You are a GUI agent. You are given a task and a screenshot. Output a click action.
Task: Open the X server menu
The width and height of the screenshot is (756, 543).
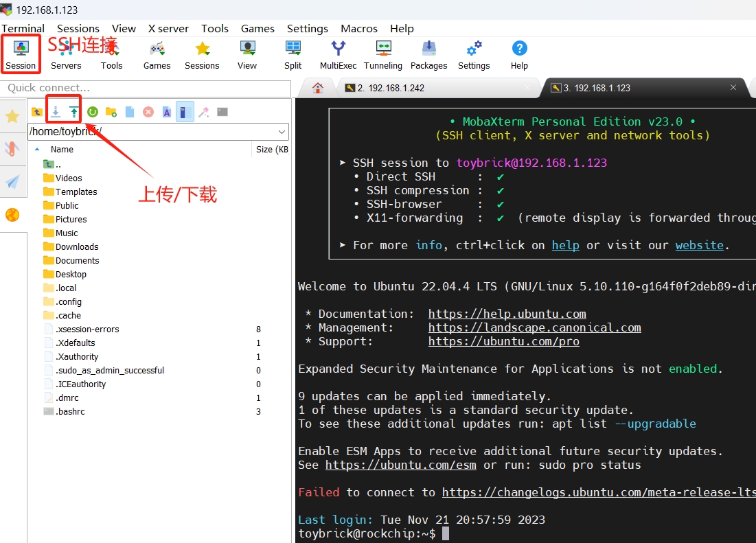pos(168,28)
